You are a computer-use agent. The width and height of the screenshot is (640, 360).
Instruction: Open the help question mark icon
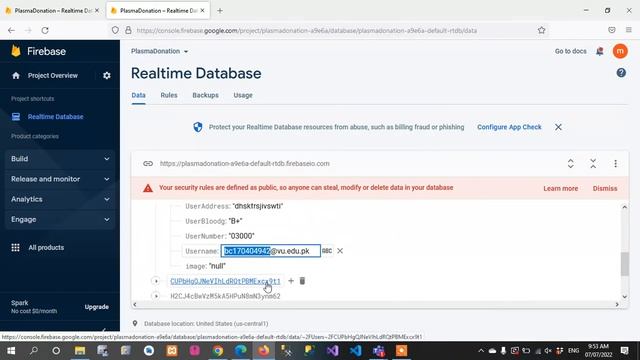coord(621,73)
